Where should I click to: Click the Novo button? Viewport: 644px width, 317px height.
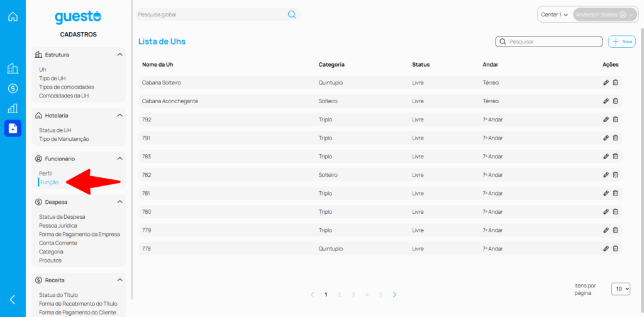(x=622, y=42)
